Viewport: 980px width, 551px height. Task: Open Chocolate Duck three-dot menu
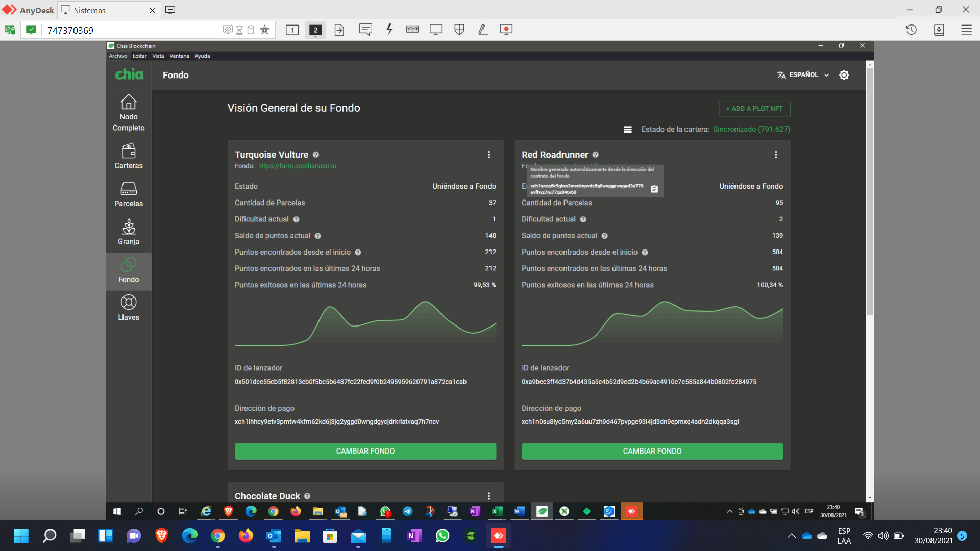[x=489, y=496]
